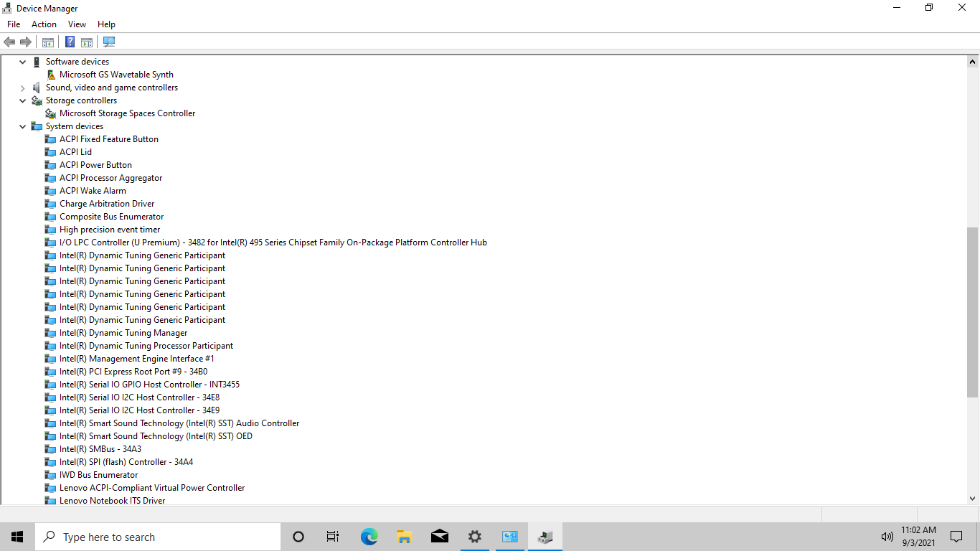
Task: Open Task View from the taskbar
Action: click(333, 537)
